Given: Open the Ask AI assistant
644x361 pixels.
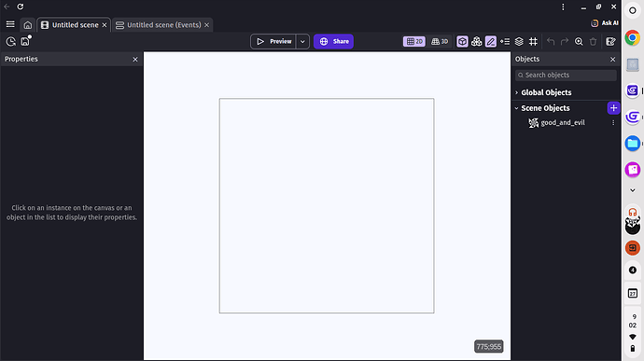Looking at the screenshot, I should 605,23.
